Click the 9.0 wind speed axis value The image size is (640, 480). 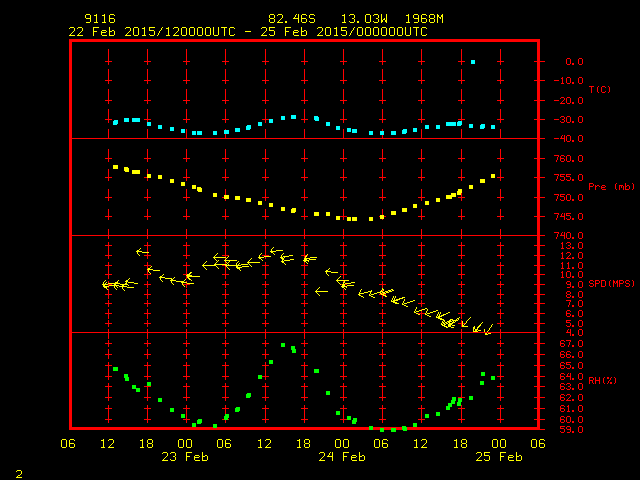point(574,284)
